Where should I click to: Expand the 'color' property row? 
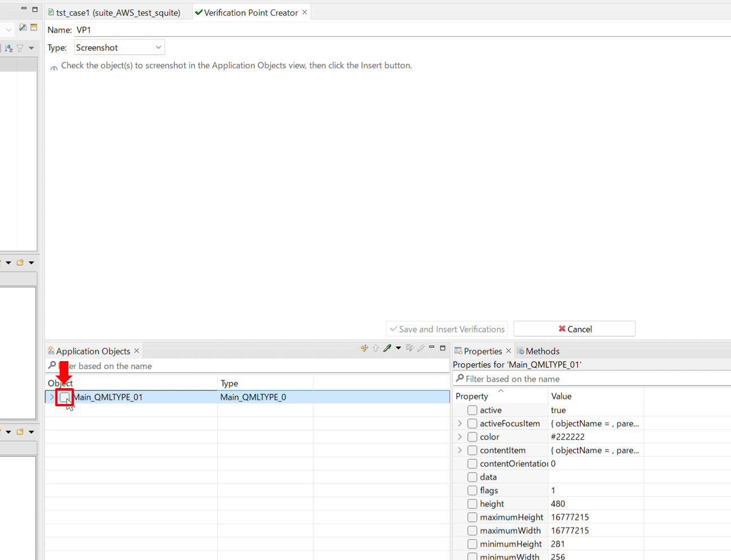coord(460,437)
